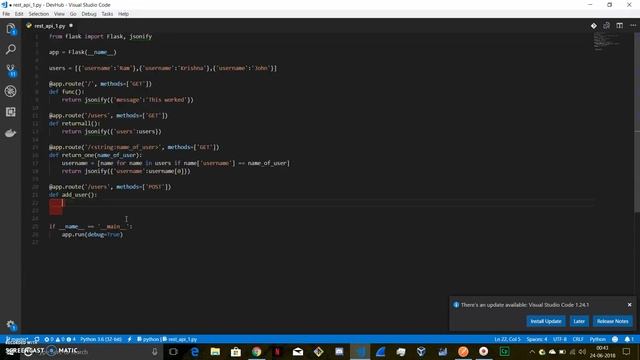Open the Docker view with the whale icon
Image resolution: width=640 pixels, height=360 pixels.
11,133
